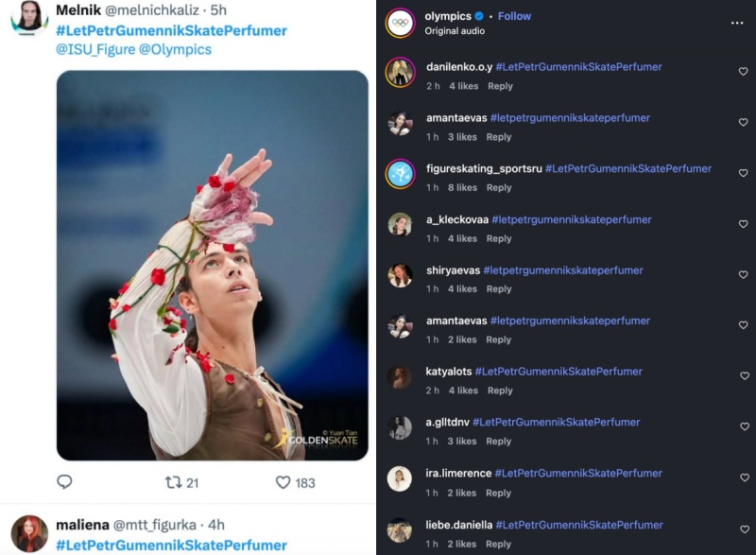Image resolution: width=756 pixels, height=555 pixels.
Task: Open the skater photo in Melnik's tweet
Action: (x=213, y=265)
